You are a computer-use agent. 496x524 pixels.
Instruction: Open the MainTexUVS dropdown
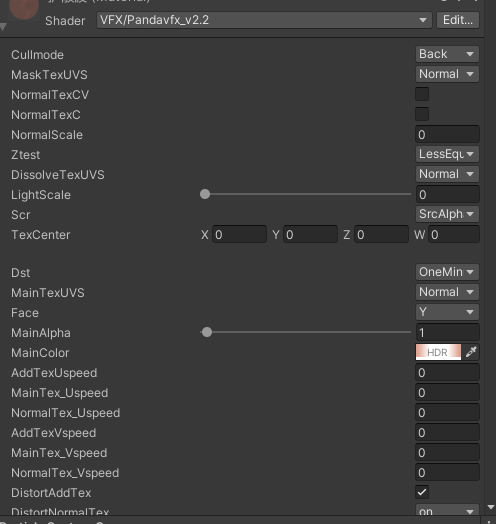(x=447, y=292)
